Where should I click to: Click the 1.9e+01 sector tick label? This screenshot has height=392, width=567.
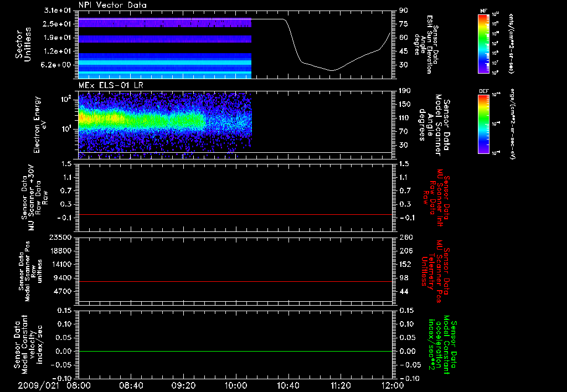57,38
